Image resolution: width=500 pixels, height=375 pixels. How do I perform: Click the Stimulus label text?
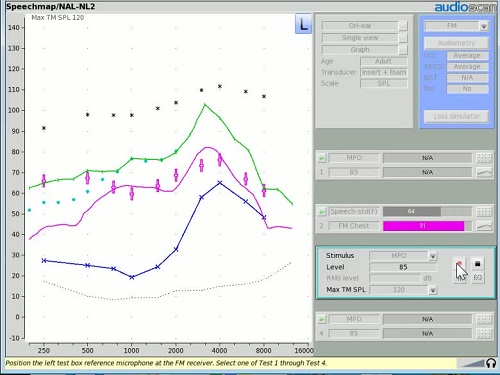(x=340, y=256)
